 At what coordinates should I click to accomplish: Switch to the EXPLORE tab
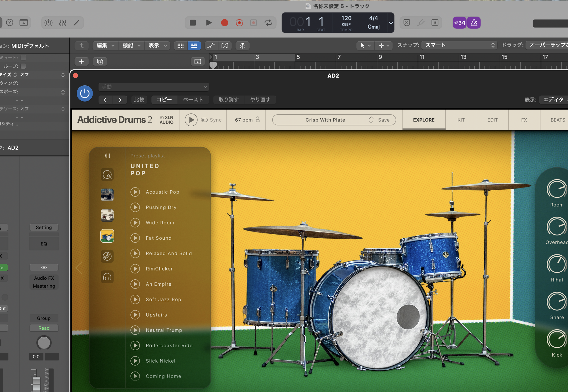pos(424,120)
